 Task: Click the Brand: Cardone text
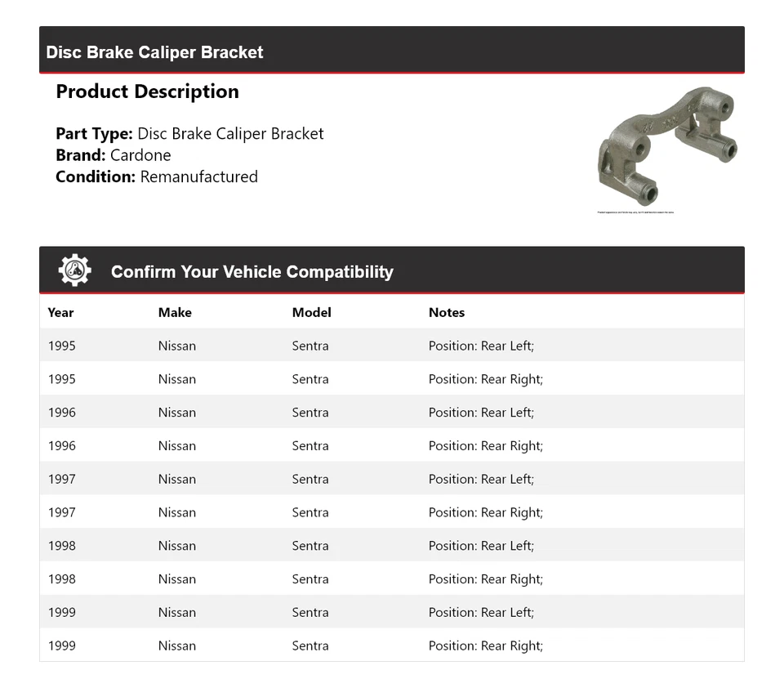(114, 155)
